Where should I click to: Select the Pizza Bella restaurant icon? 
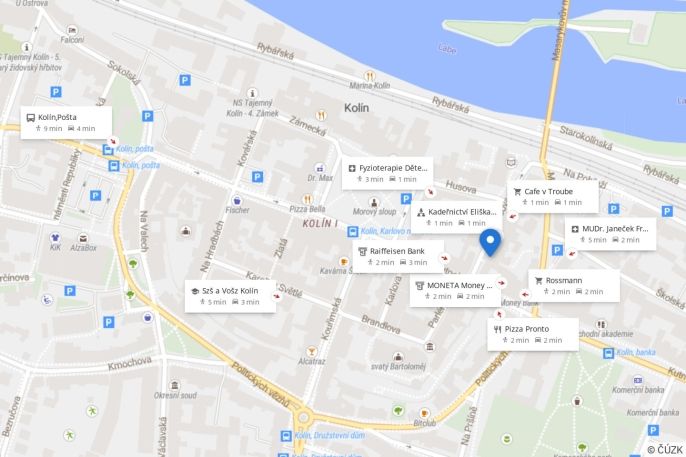tap(308, 199)
